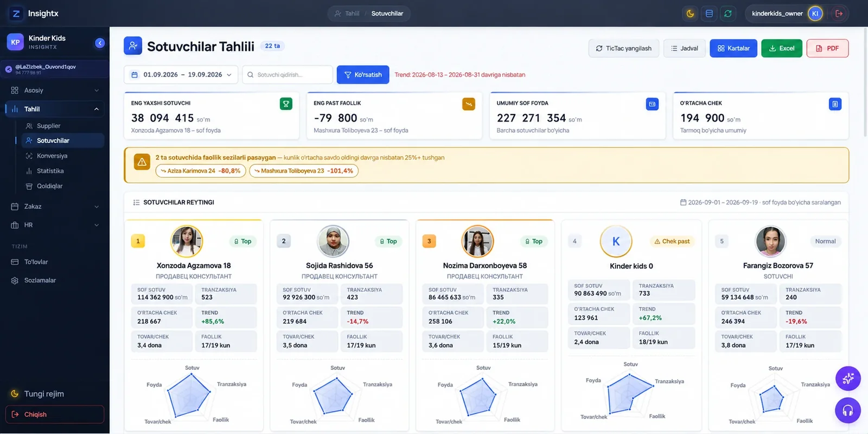Viewport: 868px width, 434px height.
Task: Click the Chiqish logout button
Action: pos(55,414)
